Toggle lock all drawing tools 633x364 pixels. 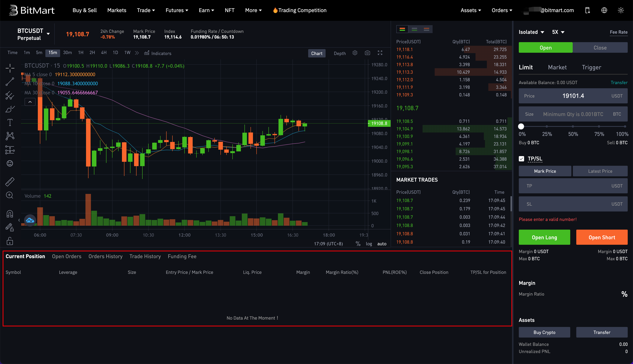[10, 241]
